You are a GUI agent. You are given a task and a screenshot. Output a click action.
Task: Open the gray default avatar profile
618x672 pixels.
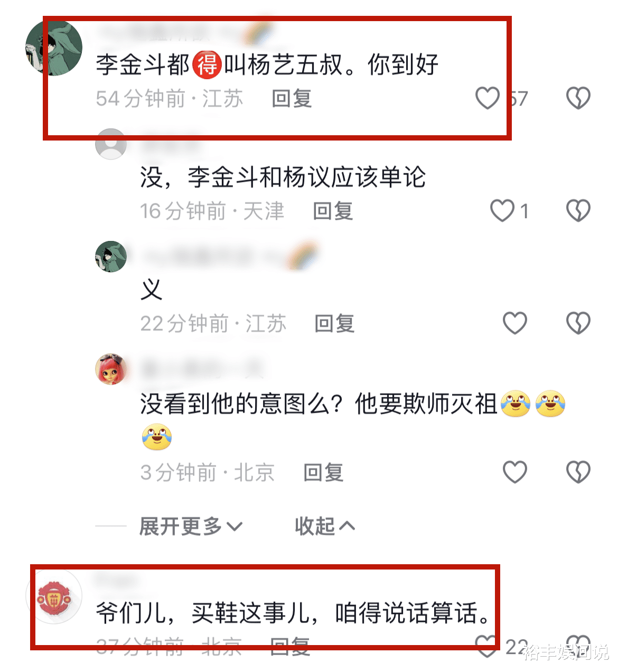(111, 144)
